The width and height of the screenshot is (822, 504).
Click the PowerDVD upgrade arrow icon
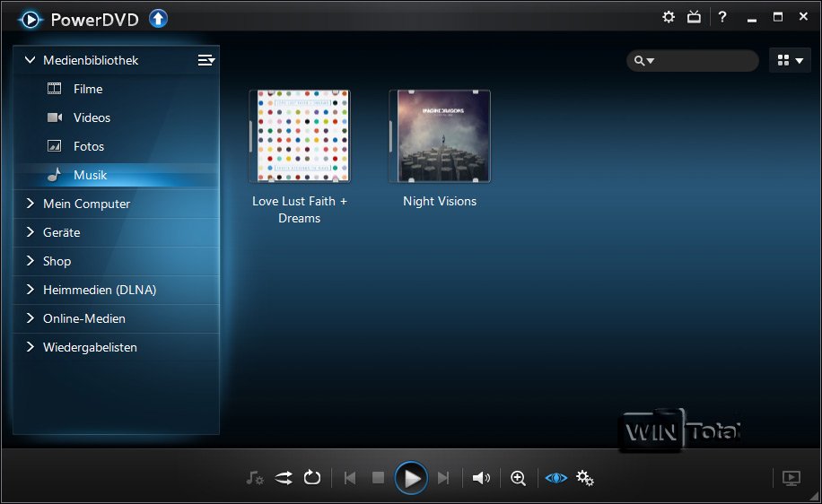click(x=158, y=20)
